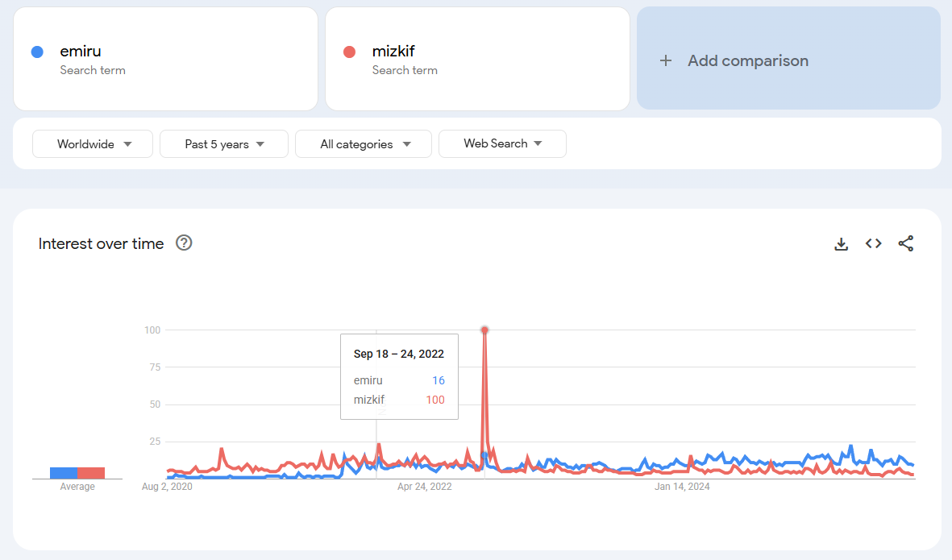Click the blue Average bar
Screen dimensions: 952x560
coord(64,473)
